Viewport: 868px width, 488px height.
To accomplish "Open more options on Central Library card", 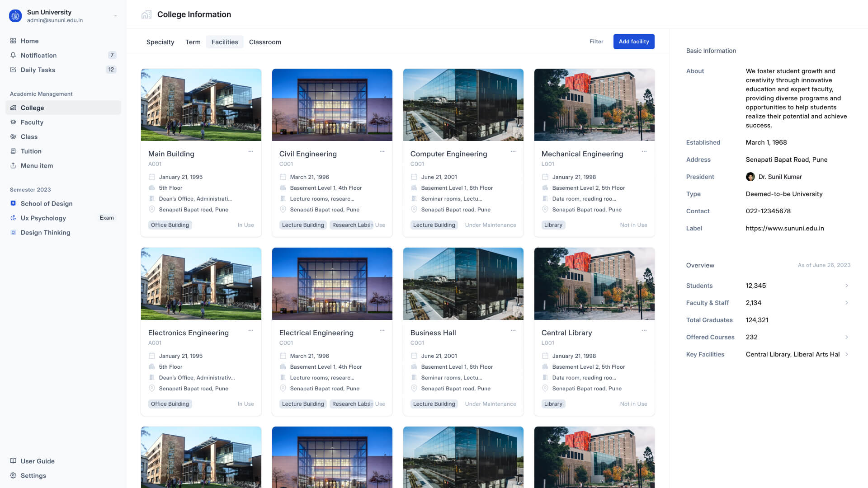I will [644, 330].
